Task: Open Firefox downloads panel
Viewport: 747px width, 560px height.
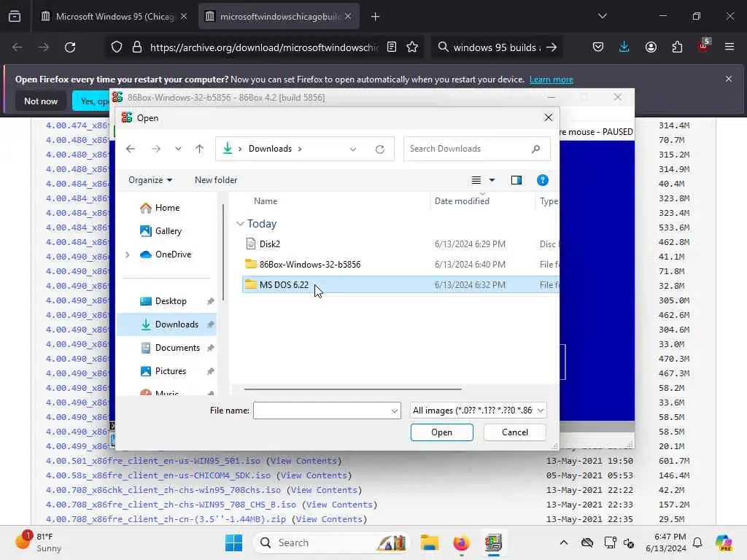Action: pyautogui.click(x=624, y=47)
